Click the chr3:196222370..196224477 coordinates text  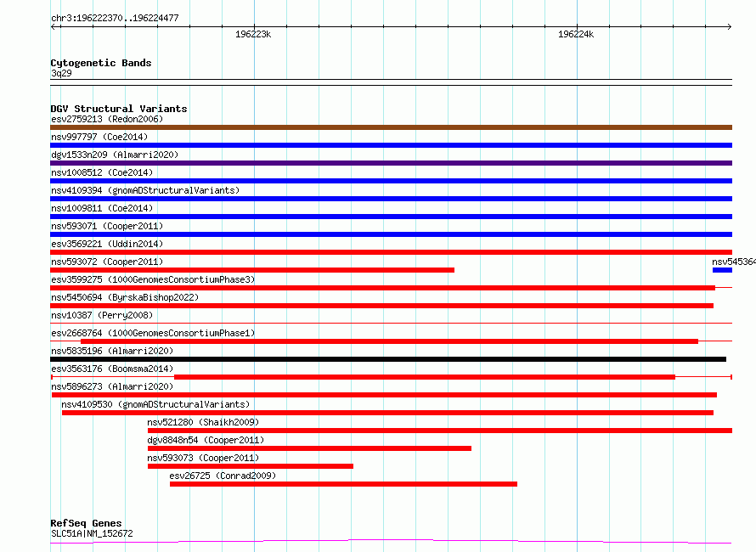coord(115,18)
